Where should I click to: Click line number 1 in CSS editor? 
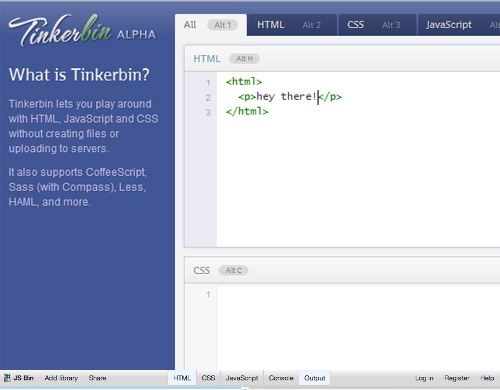[x=208, y=295]
